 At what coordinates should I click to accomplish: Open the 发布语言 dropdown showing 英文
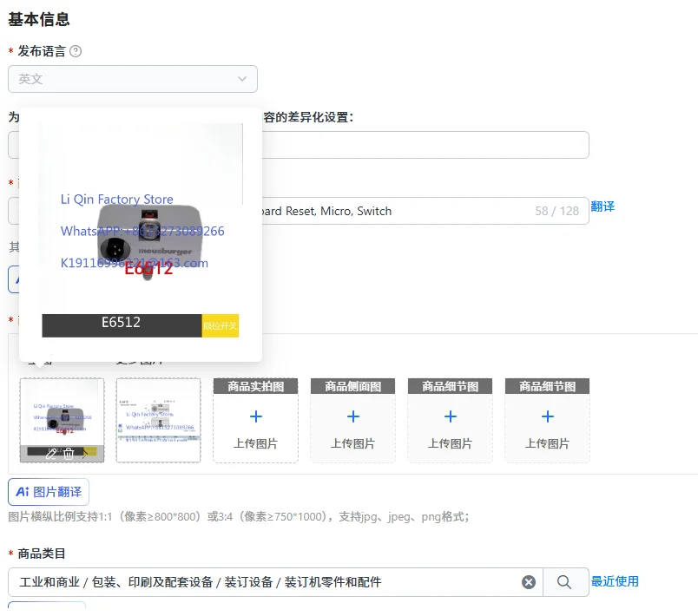133,79
